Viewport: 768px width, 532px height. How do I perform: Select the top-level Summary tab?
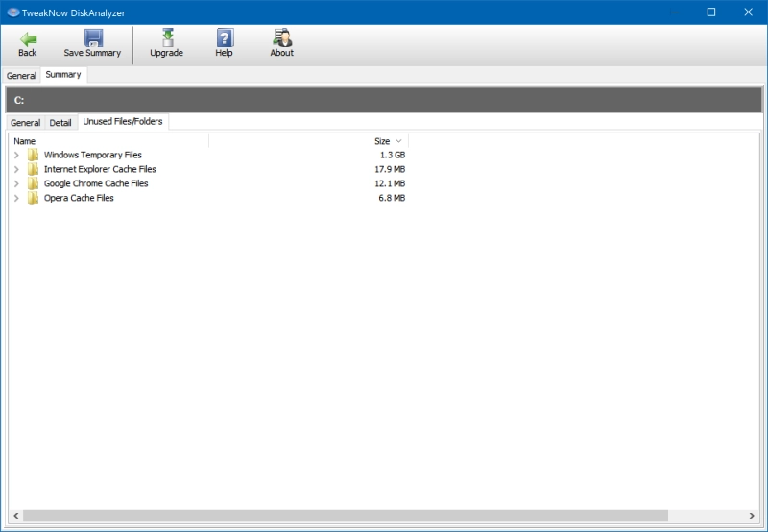coord(63,75)
